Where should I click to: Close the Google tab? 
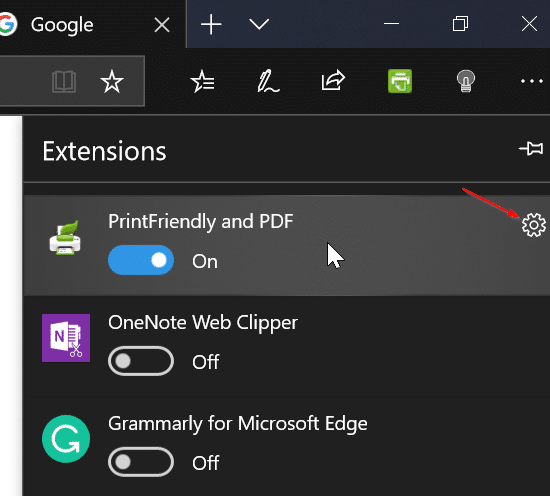point(162,25)
